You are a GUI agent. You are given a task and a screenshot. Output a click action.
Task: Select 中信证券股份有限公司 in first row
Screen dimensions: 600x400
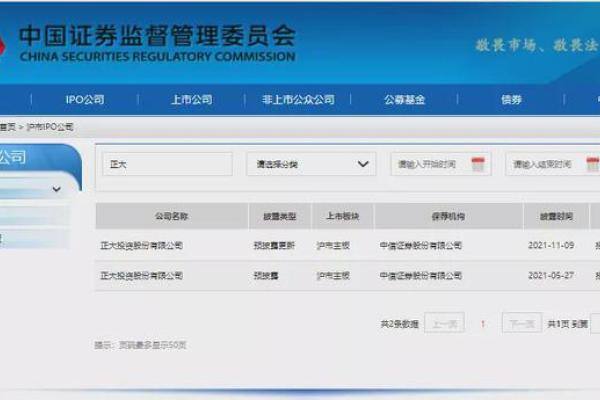click(421, 245)
